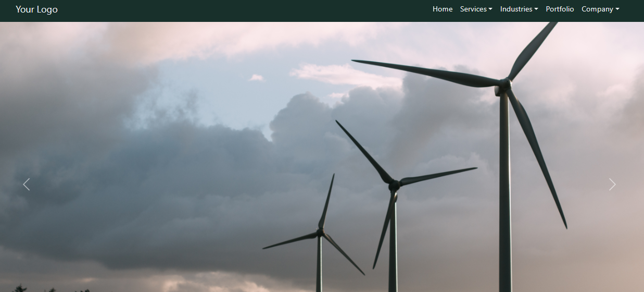Open the Portfolio page link
The width and height of the screenshot is (644, 292).
560,9
